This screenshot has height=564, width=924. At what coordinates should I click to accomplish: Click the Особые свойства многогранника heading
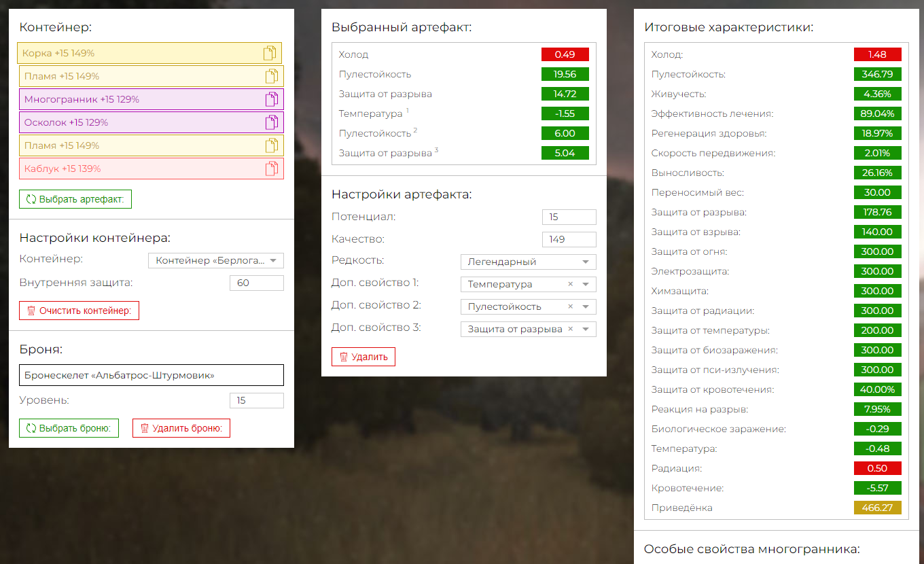(x=751, y=549)
